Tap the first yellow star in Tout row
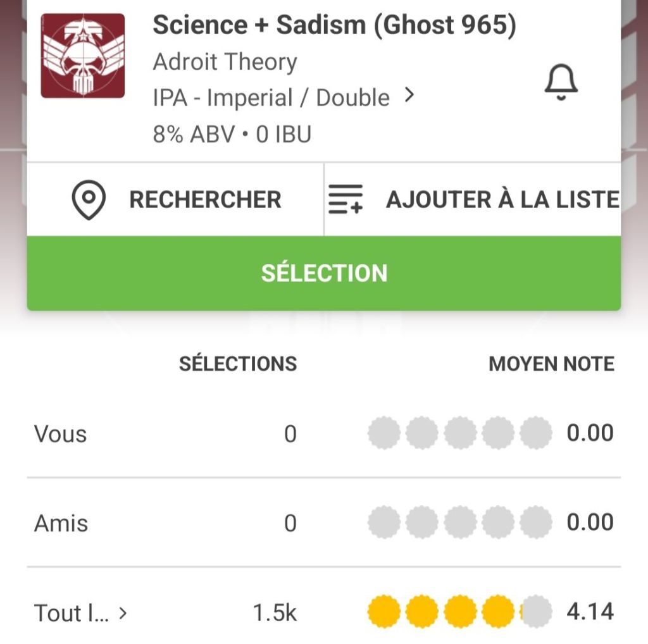Screen dimensions: 648x644 pyautogui.click(x=383, y=612)
